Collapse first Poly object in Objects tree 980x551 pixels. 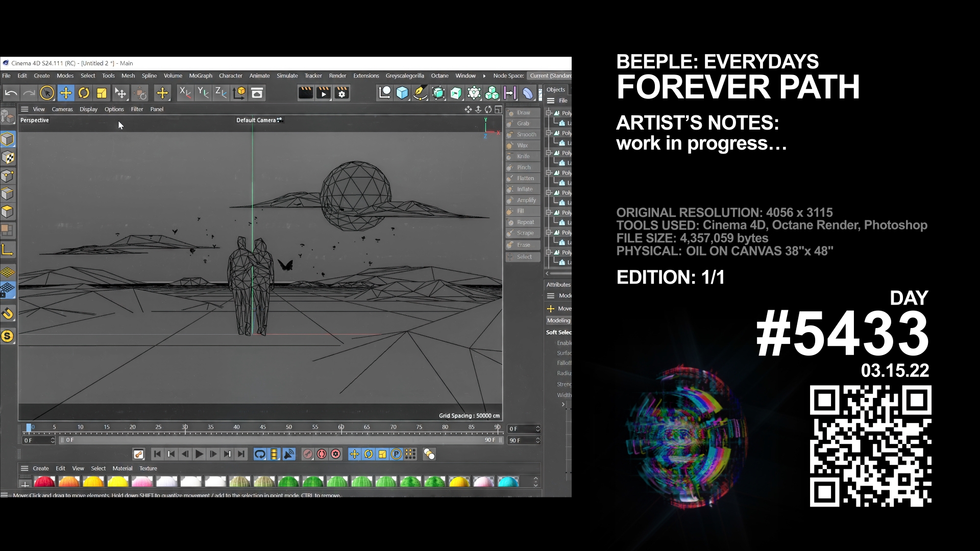click(549, 113)
